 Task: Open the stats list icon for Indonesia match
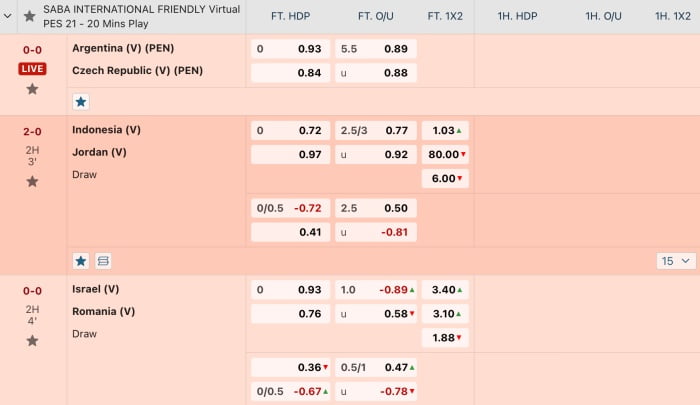pyautogui.click(x=103, y=261)
